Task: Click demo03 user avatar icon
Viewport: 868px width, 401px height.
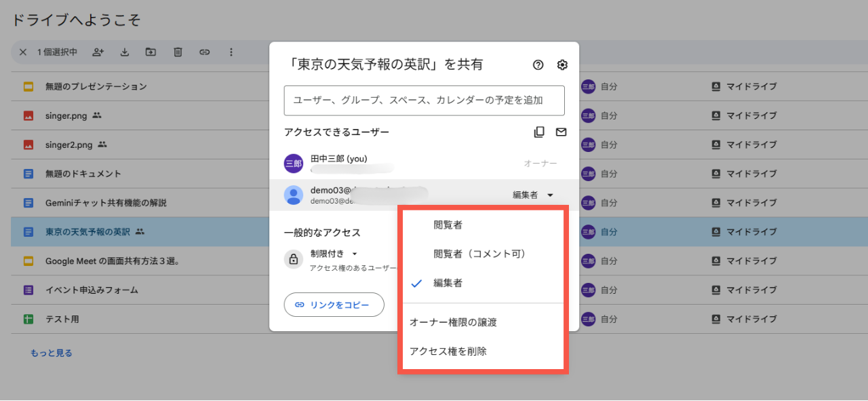Action: (294, 195)
